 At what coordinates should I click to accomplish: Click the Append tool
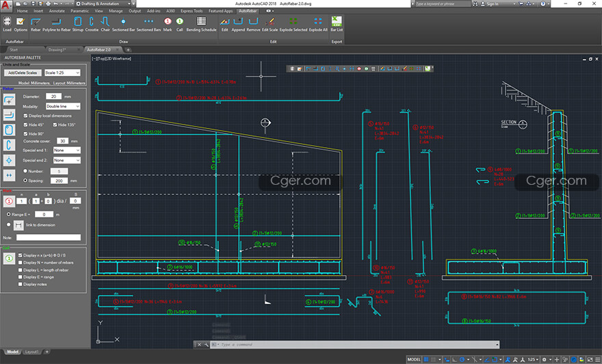[238, 24]
